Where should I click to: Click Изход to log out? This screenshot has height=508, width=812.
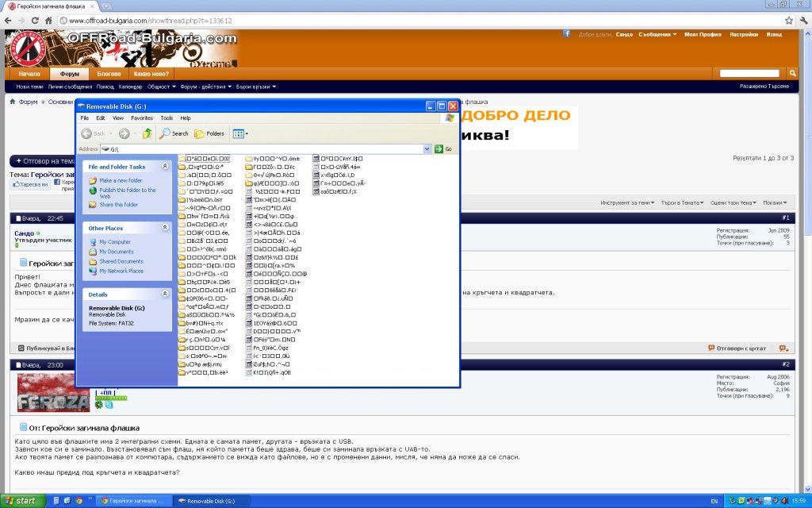coord(774,34)
